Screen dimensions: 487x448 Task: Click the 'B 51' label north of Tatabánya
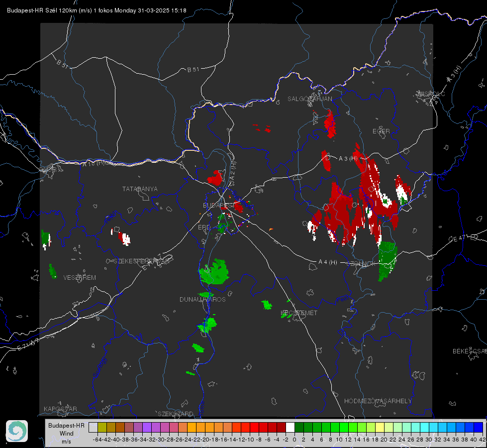click(x=193, y=70)
